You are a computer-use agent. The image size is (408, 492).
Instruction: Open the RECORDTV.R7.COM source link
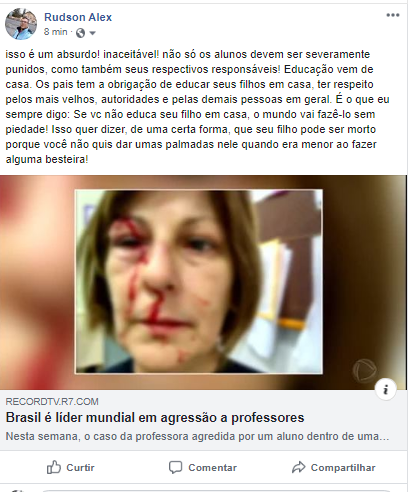(x=52, y=401)
